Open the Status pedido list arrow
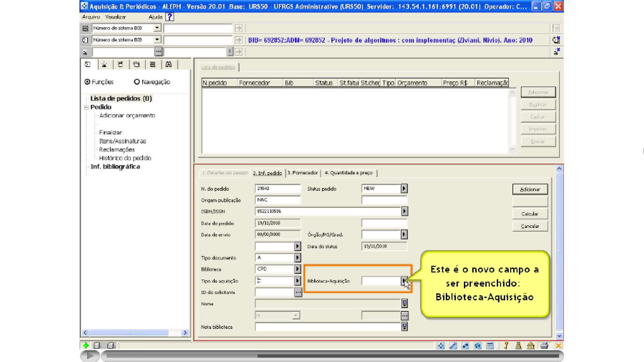Image resolution: width=644 pixels, height=362 pixels. point(404,188)
